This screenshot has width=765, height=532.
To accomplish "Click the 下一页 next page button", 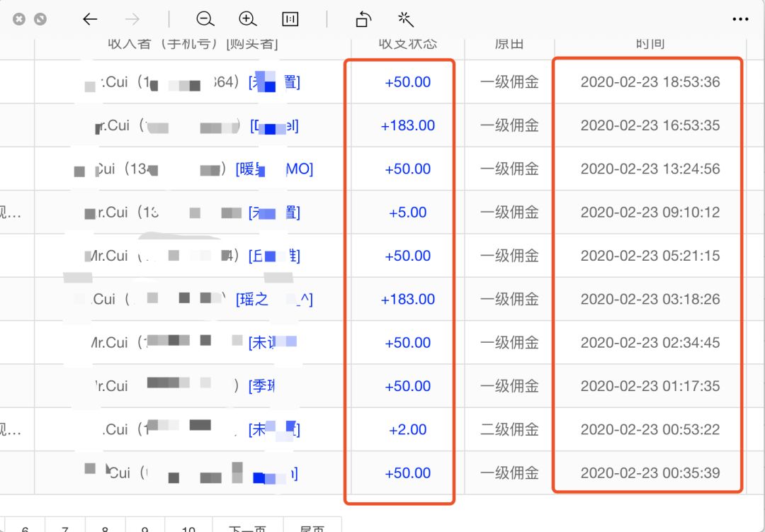I will click(x=246, y=528).
